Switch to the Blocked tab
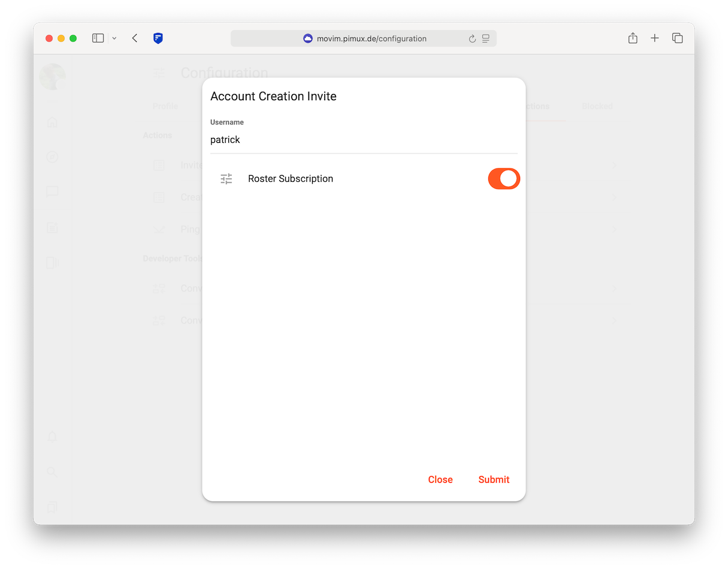The height and width of the screenshot is (569, 728). tap(597, 106)
